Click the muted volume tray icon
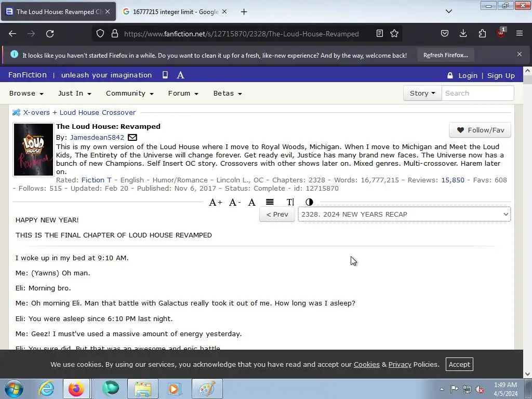The height and width of the screenshot is (399, 532). [480, 389]
